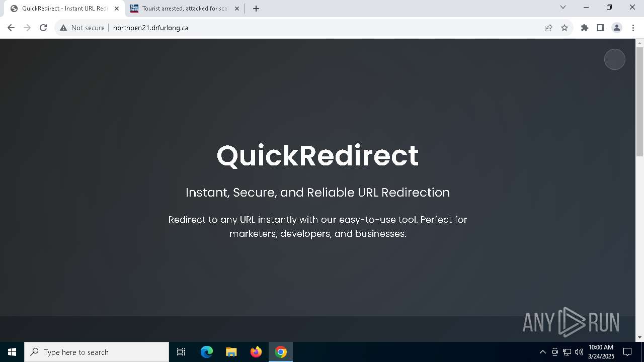Image resolution: width=644 pixels, height=362 pixels.
Task: Click the page vertical scrollbar thumb
Action: [x=640, y=102]
